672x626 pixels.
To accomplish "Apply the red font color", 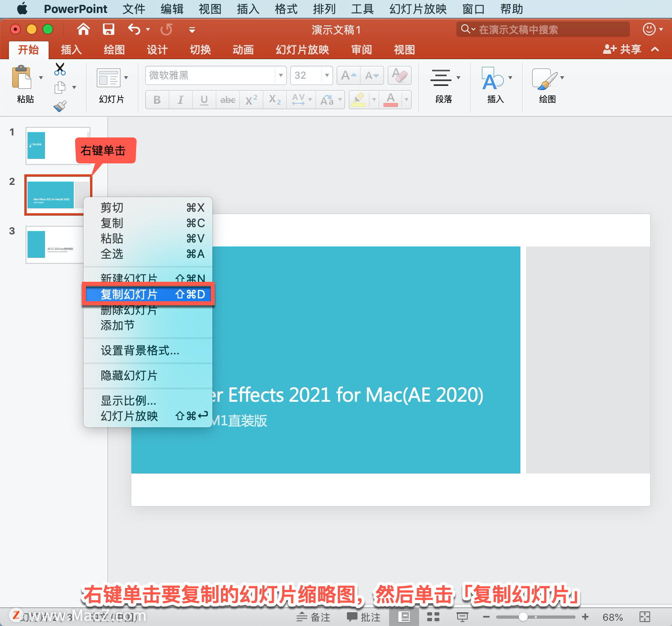I will [391, 100].
